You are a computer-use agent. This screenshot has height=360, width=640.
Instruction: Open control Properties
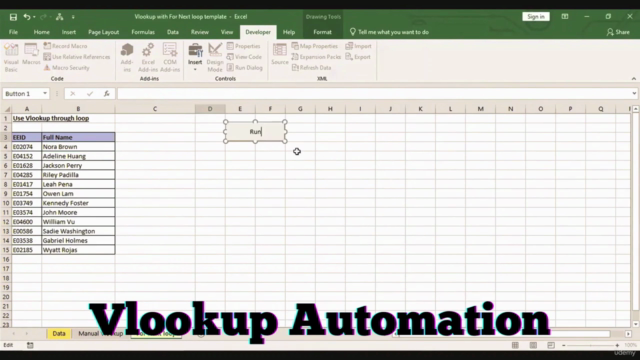click(x=244, y=46)
